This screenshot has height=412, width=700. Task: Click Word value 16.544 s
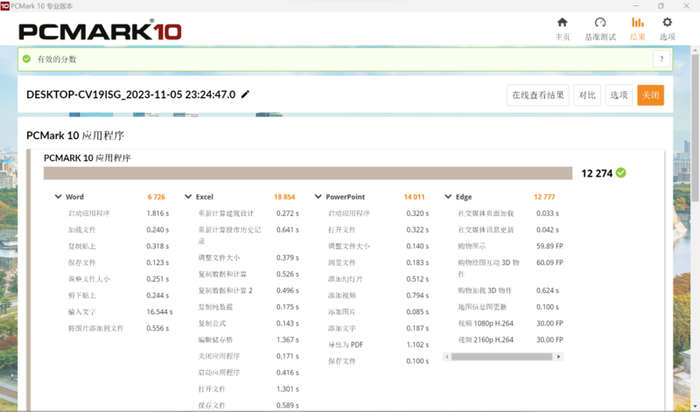159,312
